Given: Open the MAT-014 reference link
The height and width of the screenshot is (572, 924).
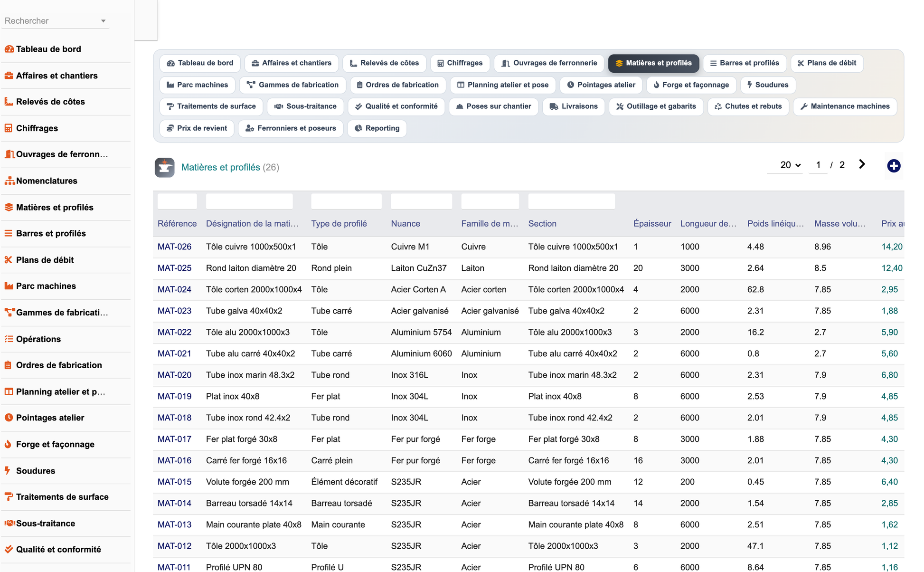Looking at the screenshot, I should [x=174, y=504].
